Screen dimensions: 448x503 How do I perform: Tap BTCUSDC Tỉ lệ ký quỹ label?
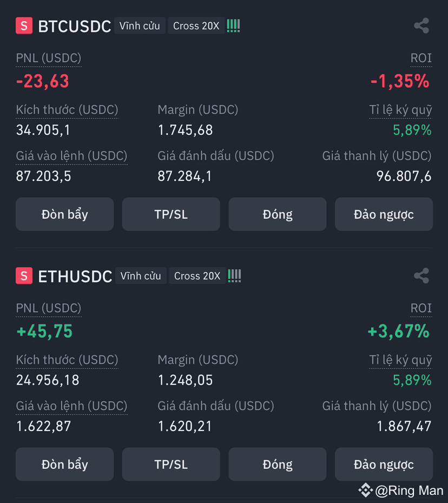click(400, 110)
